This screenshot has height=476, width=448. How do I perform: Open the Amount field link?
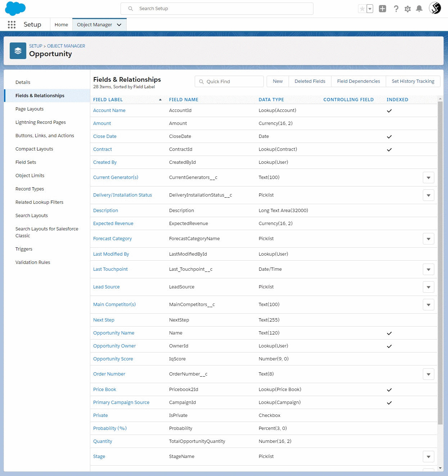(x=102, y=124)
